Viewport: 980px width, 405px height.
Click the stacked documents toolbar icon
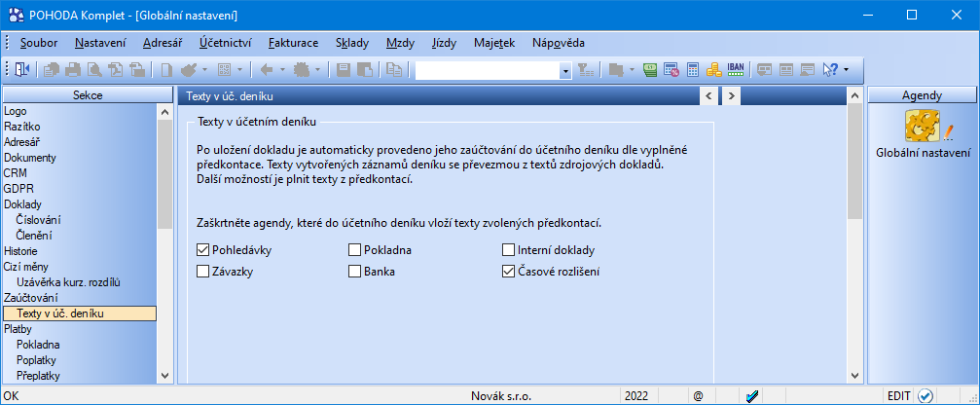click(x=52, y=70)
